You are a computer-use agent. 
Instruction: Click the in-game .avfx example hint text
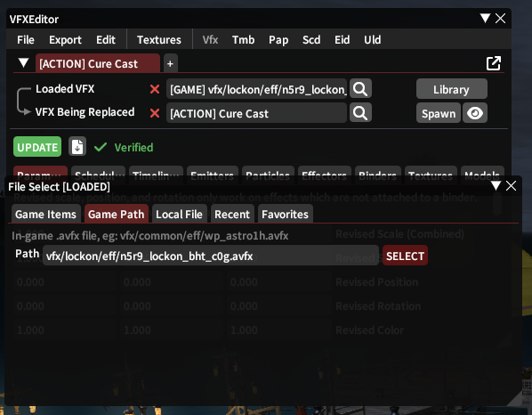click(x=150, y=235)
